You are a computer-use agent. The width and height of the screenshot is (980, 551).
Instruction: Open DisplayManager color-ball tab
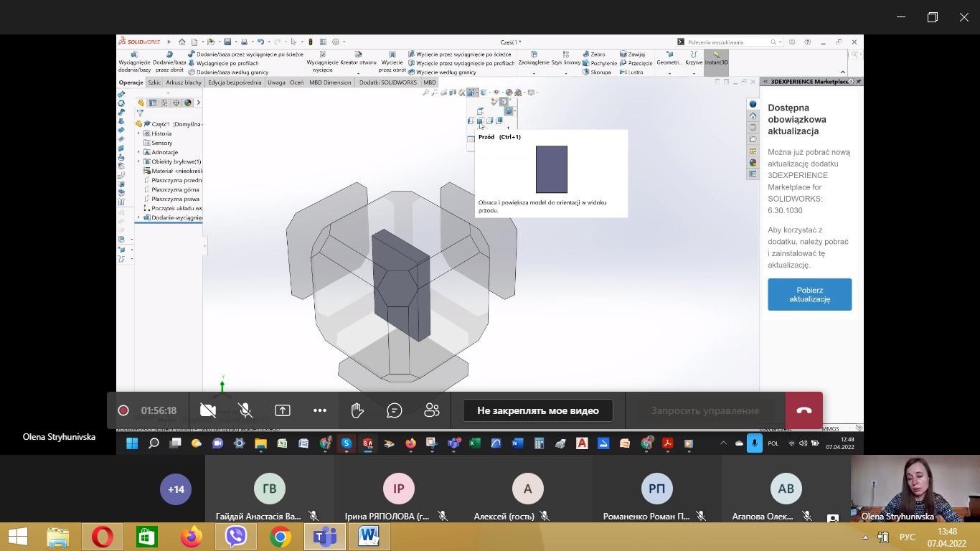click(188, 103)
